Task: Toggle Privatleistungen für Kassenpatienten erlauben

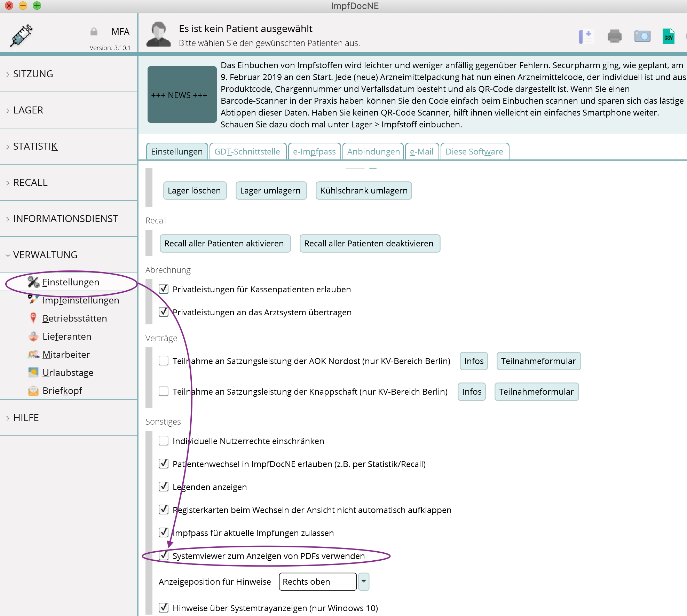Action: click(x=164, y=289)
